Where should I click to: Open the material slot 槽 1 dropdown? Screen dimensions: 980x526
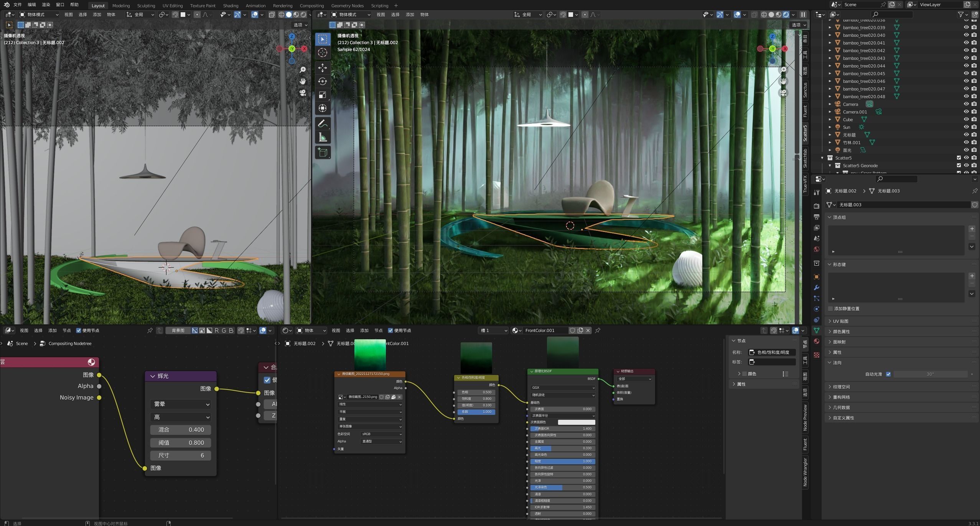coord(494,330)
